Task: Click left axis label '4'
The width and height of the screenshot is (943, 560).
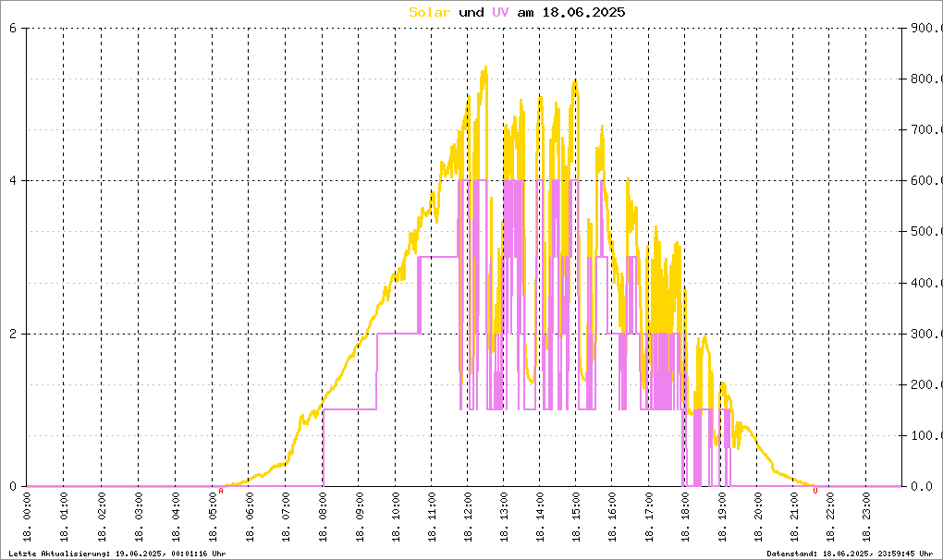Action: tap(13, 181)
